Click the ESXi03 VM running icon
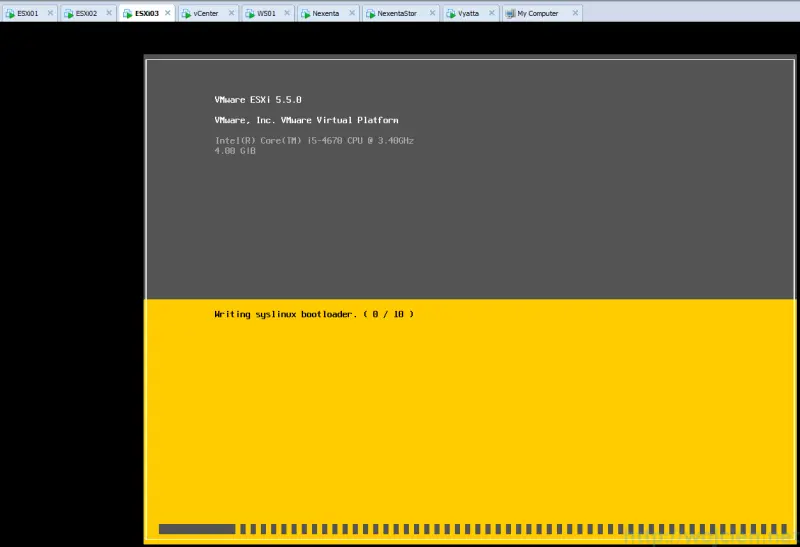The width and height of the screenshot is (800, 547). click(128, 14)
